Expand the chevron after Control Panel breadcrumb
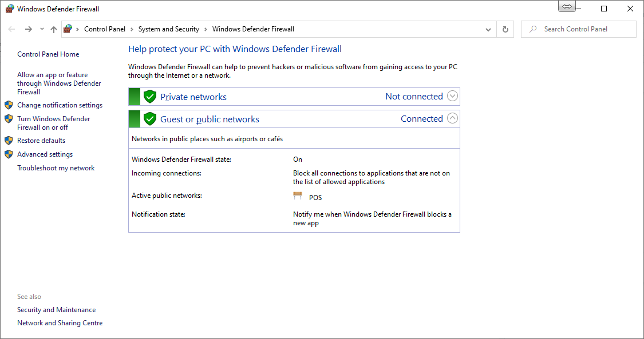644x339 pixels. (x=132, y=29)
